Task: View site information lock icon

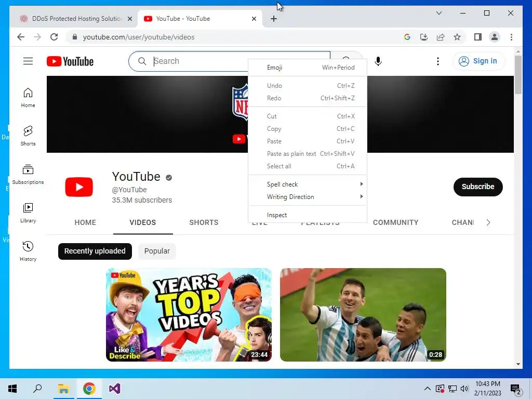Action: point(75,37)
